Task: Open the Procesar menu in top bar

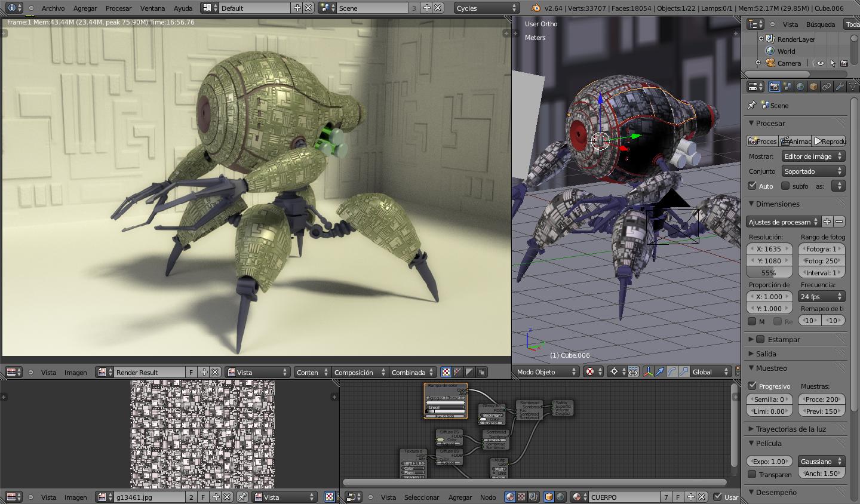Action: pyautogui.click(x=118, y=8)
